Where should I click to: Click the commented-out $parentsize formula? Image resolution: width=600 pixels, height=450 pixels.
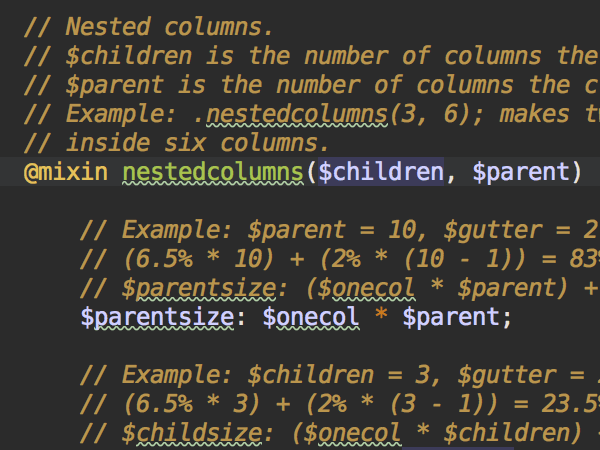(x=340, y=288)
